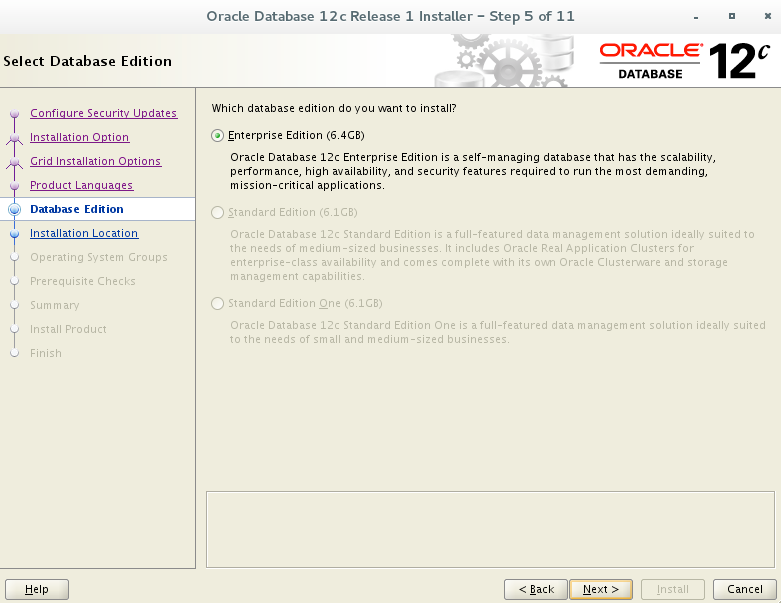Click Installation Option step bullet icon
This screenshot has width=781, height=603.
tap(14, 137)
